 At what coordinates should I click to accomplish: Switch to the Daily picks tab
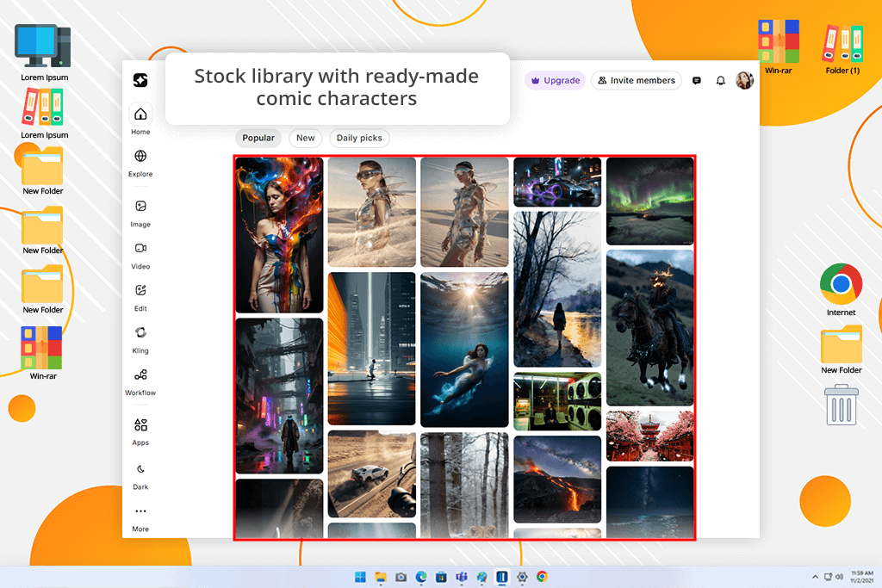click(359, 138)
